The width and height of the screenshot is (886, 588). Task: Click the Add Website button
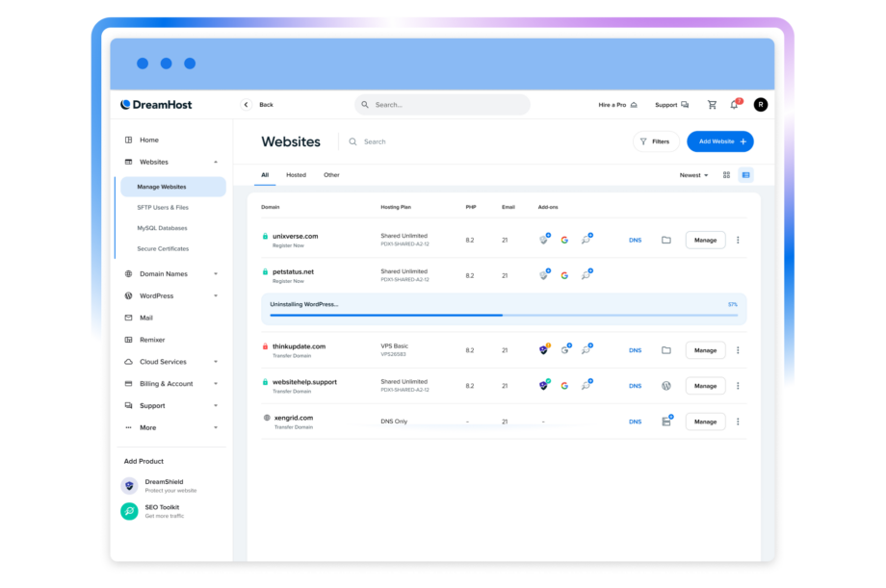point(719,141)
